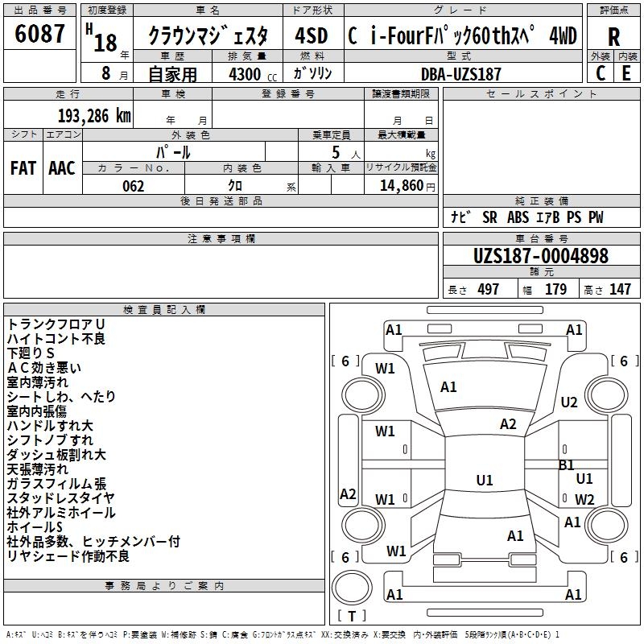Click the recycle deposit amount 14,860

pos(401,186)
